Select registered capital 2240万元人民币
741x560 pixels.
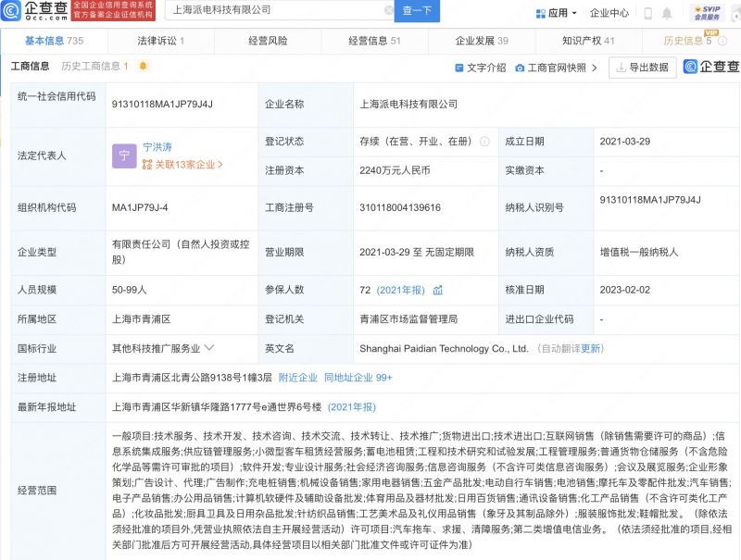[395, 170]
